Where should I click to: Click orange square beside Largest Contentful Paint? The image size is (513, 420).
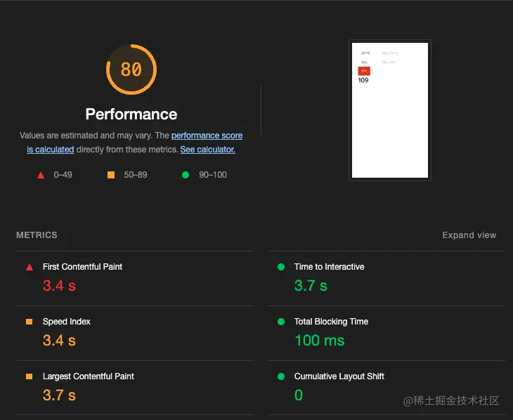coord(29,376)
